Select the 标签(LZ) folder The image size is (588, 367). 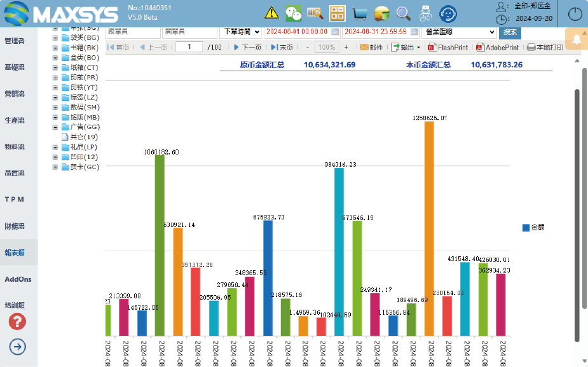80,97
